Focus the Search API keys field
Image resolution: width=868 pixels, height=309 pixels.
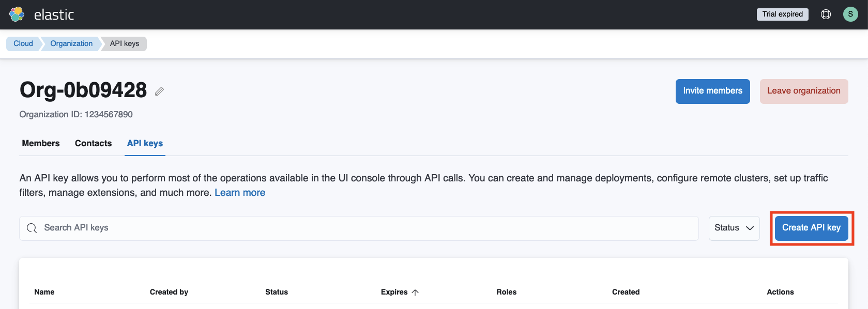[359, 228]
